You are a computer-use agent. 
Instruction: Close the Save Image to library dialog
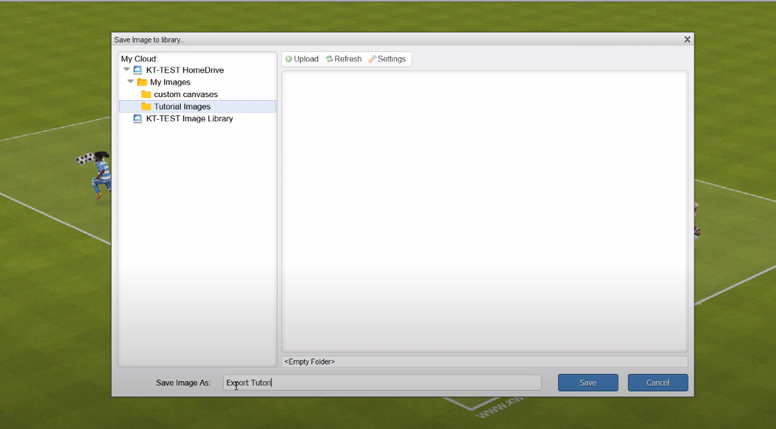click(x=687, y=40)
